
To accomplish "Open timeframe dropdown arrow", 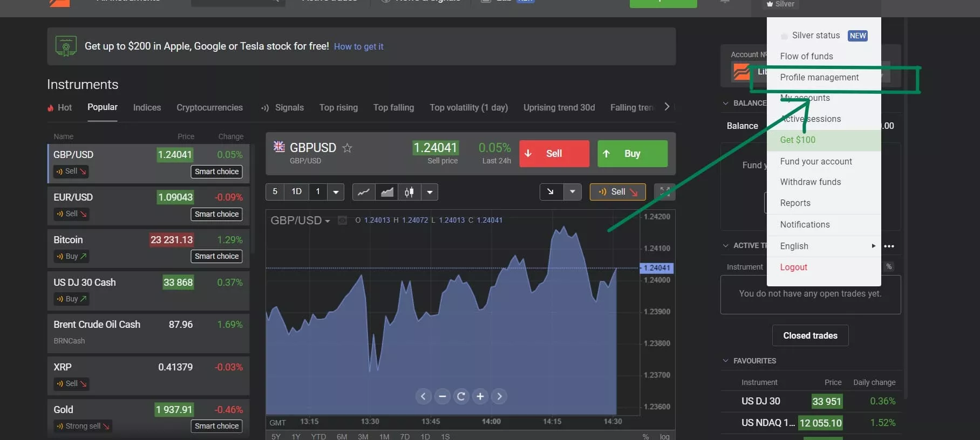I will 336,192.
